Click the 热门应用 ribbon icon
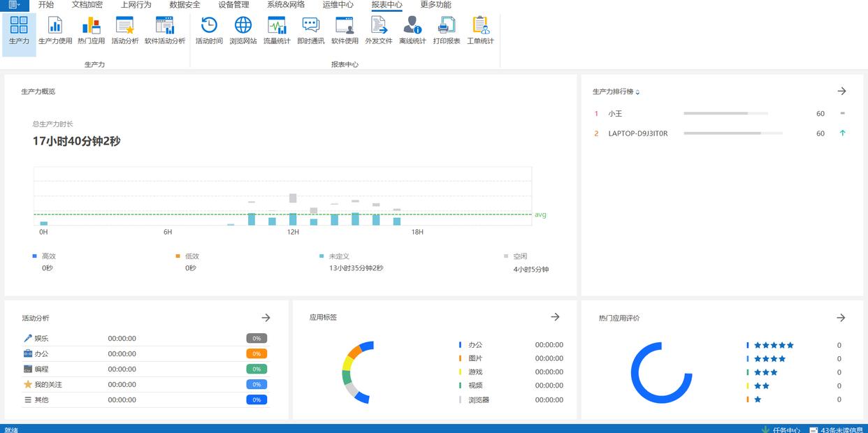Screen dimensions: 868x433 [91, 30]
